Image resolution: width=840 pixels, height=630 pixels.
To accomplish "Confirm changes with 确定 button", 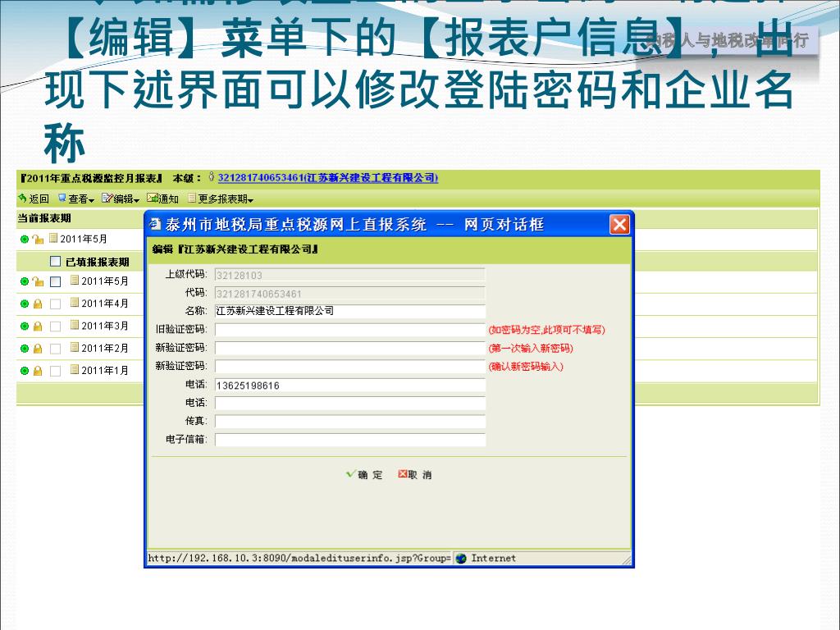I will click(x=365, y=475).
